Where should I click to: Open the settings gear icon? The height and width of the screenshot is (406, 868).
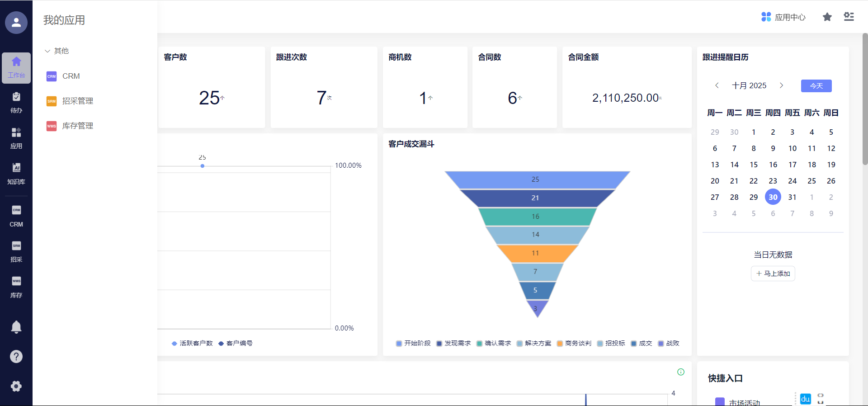pos(16,386)
